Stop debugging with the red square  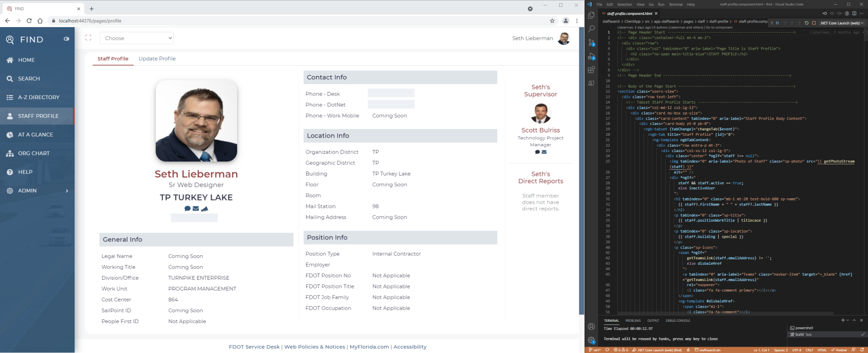coord(814,23)
